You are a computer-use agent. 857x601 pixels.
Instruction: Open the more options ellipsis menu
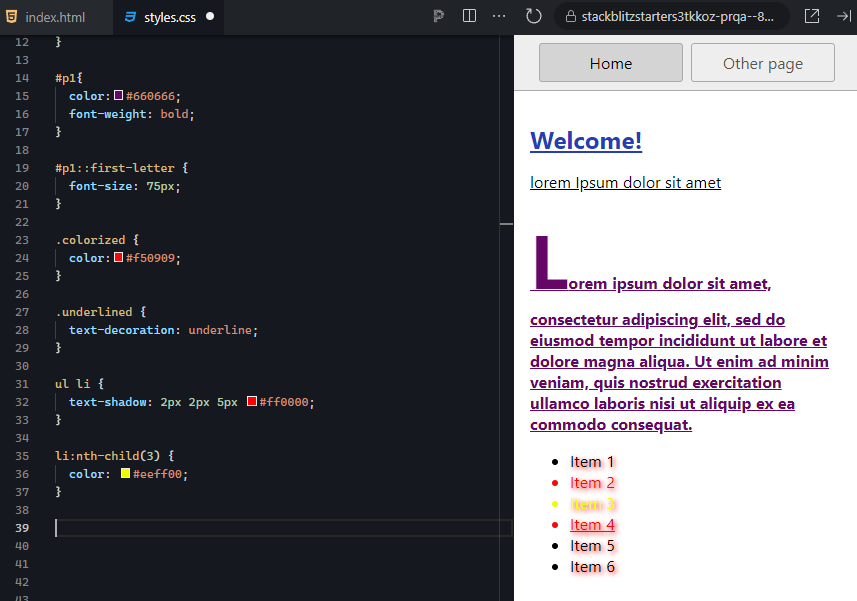point(498,16)
